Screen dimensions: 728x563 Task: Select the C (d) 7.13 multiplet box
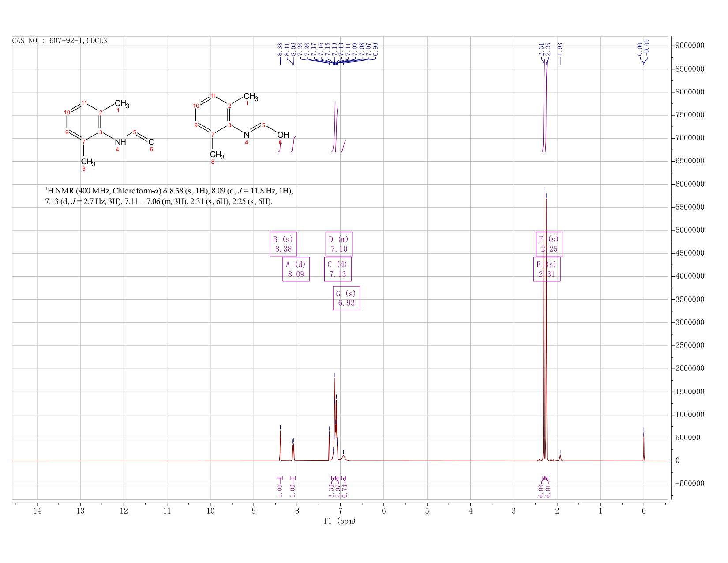tap(338, 269)
